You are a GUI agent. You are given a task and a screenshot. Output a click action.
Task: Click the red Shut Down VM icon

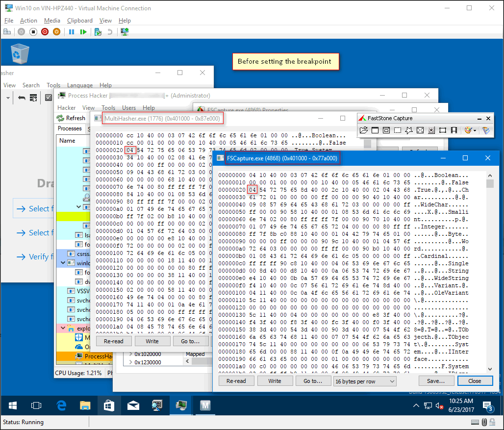point(45,32)
